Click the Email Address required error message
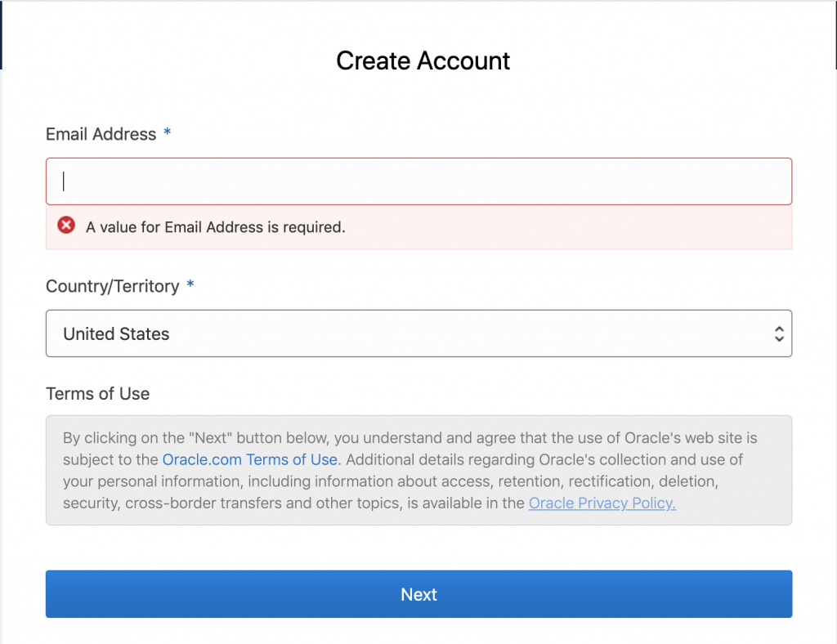The height and width of the screenshot is (644, 837). tap(216, 227)
